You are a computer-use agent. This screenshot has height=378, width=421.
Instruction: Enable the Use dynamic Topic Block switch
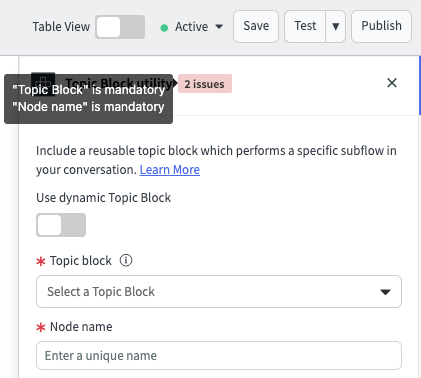tap(61, 225)
